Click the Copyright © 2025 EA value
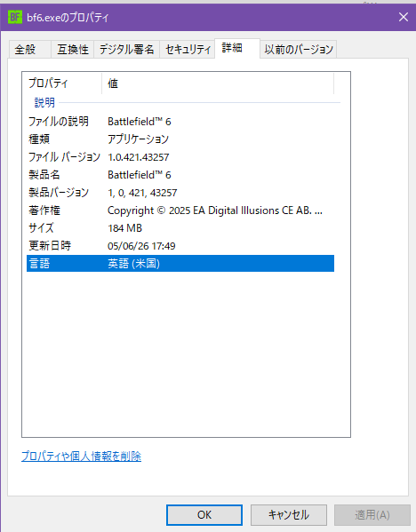416x532 pixels. (214, 210)
